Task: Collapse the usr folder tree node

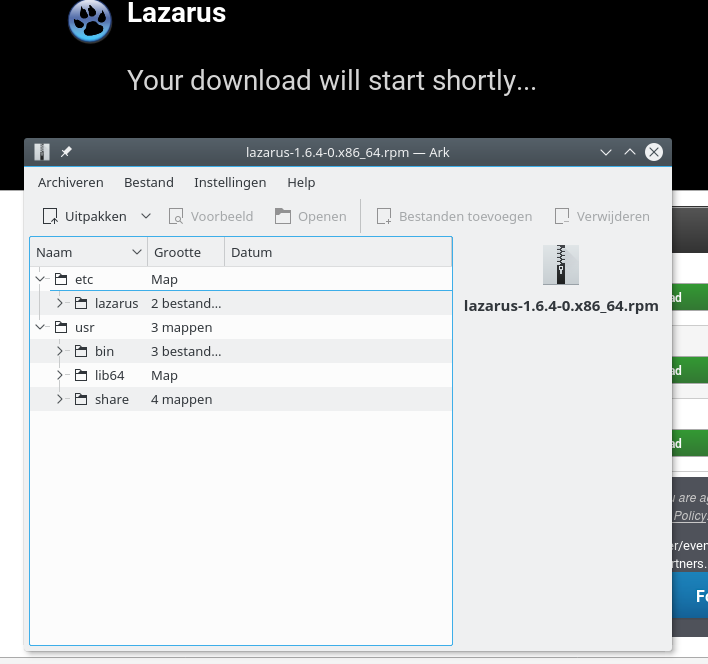Action: pos(40,327)
